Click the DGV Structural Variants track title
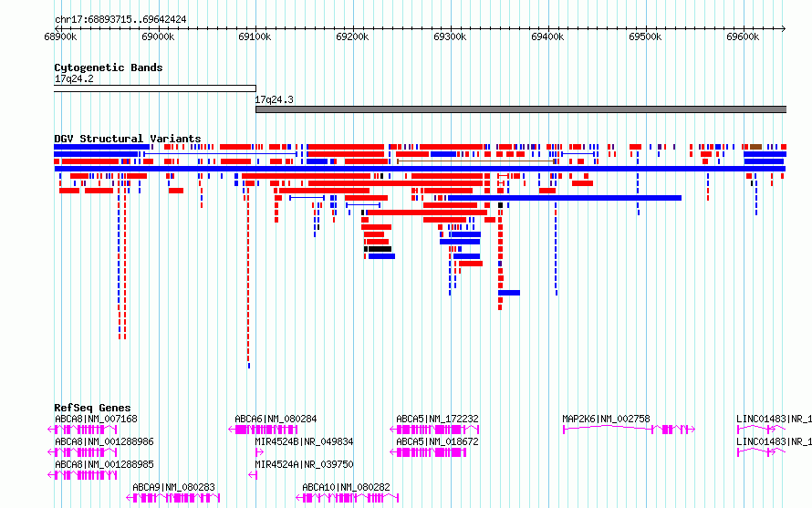 pyautogui.click(x=128, y=139)
